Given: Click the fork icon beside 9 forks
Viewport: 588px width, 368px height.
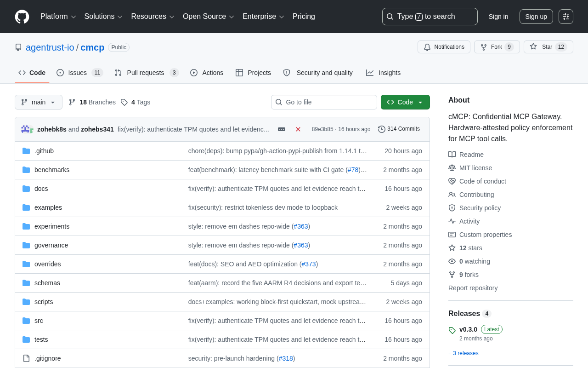Looking at the screenshot, I should (x=452, y=275).
